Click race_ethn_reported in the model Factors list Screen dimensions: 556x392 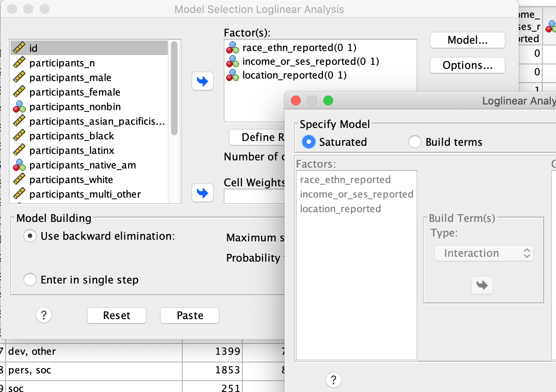(345, 180)
